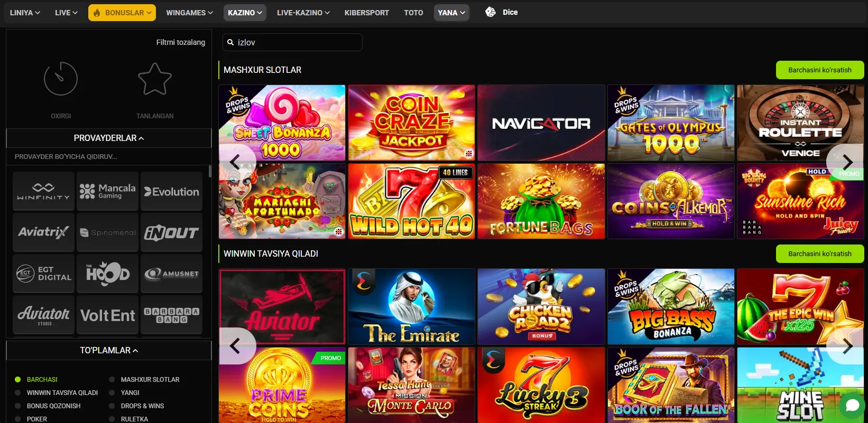The width and height of the screenshot is (868, 423).
Task: Open the KAZINO dropdown menu
Action: (x=245, y=13)
